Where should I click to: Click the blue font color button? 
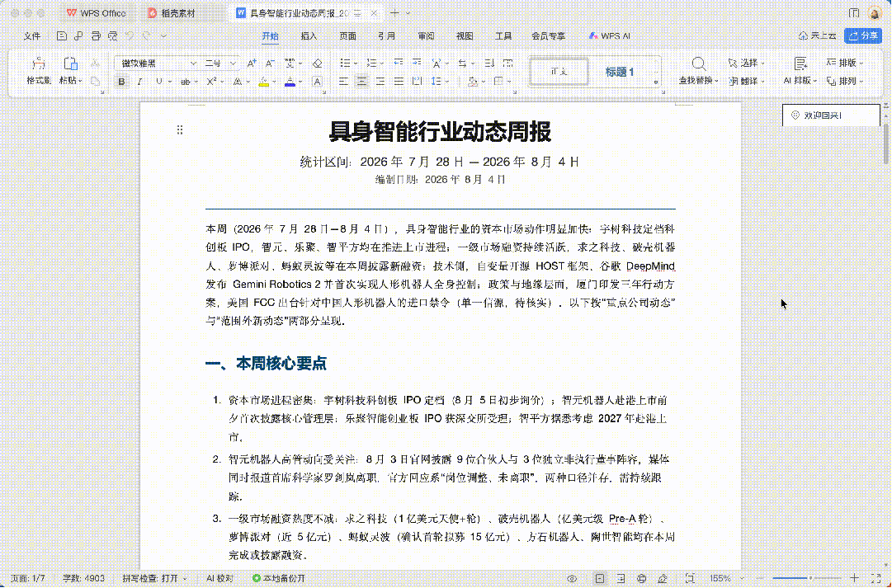pos(290,82)
